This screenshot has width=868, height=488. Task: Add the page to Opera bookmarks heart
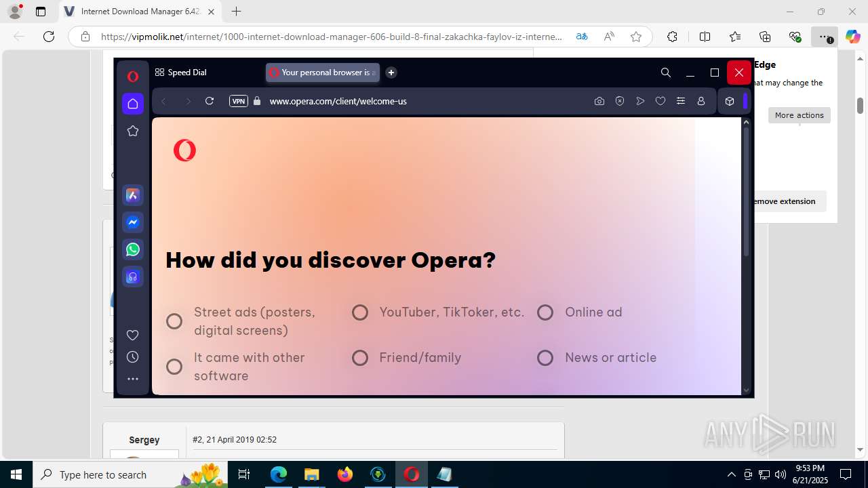[660, 101]
